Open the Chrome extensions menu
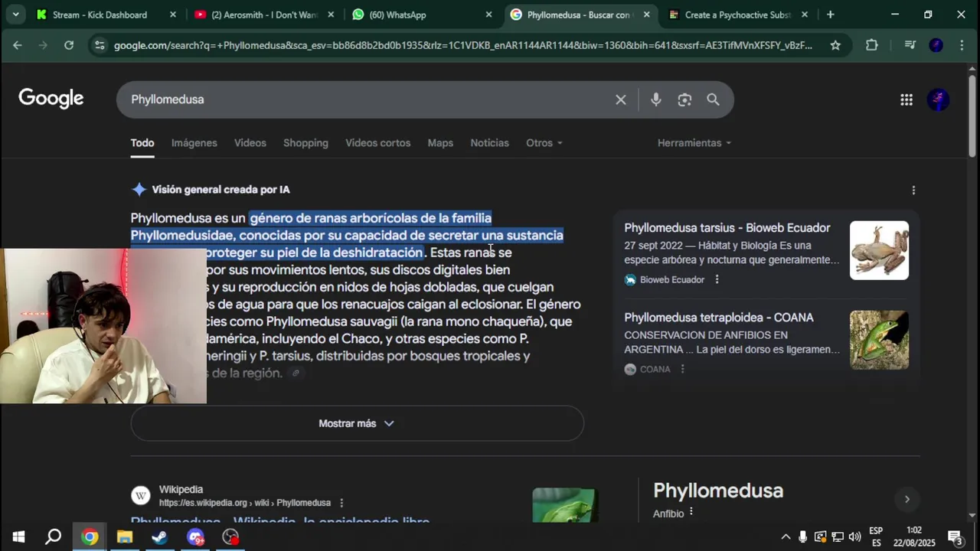This screenshot has width=980, height=551. [871, 45]
